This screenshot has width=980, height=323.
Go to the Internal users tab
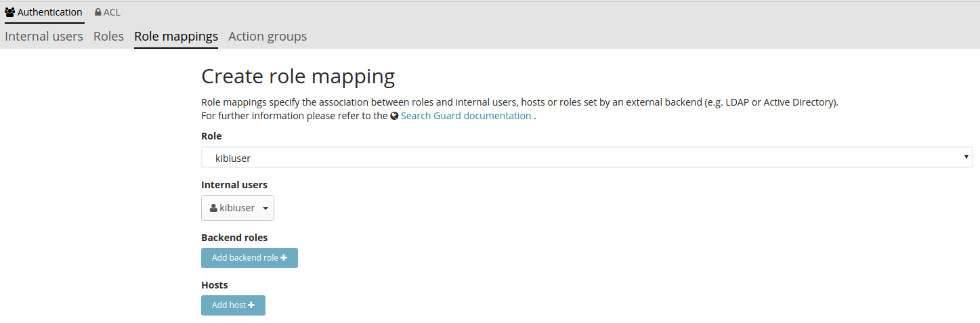point(44,37)
